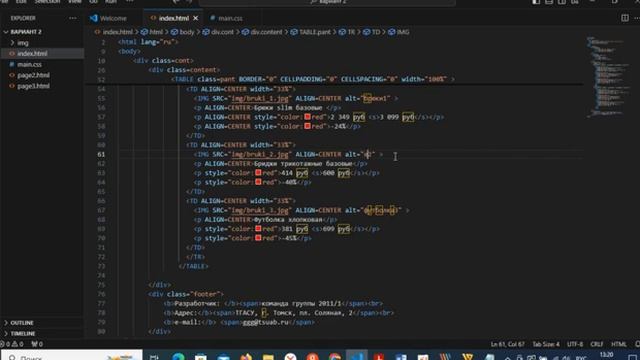Click the Windows taskbar search box
Screen dimensions: 640x360
[71, 356]
